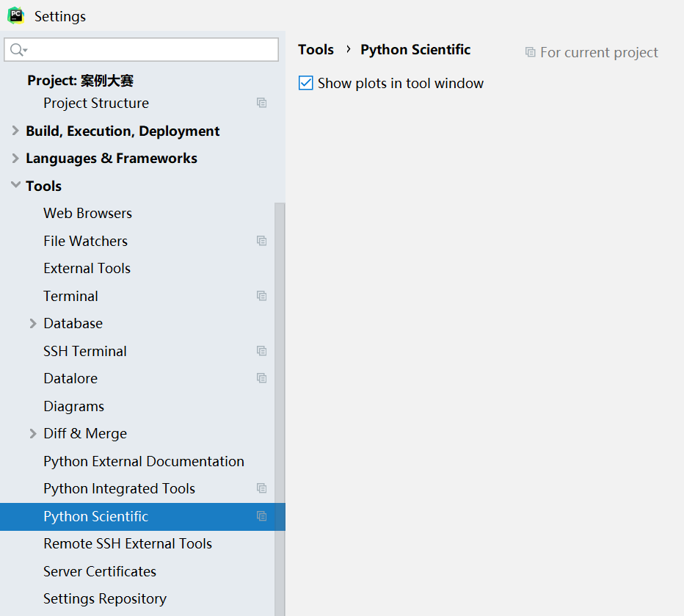Click Tools in the breadcrumb path
The image size is (684, 616).
point(316,49)
